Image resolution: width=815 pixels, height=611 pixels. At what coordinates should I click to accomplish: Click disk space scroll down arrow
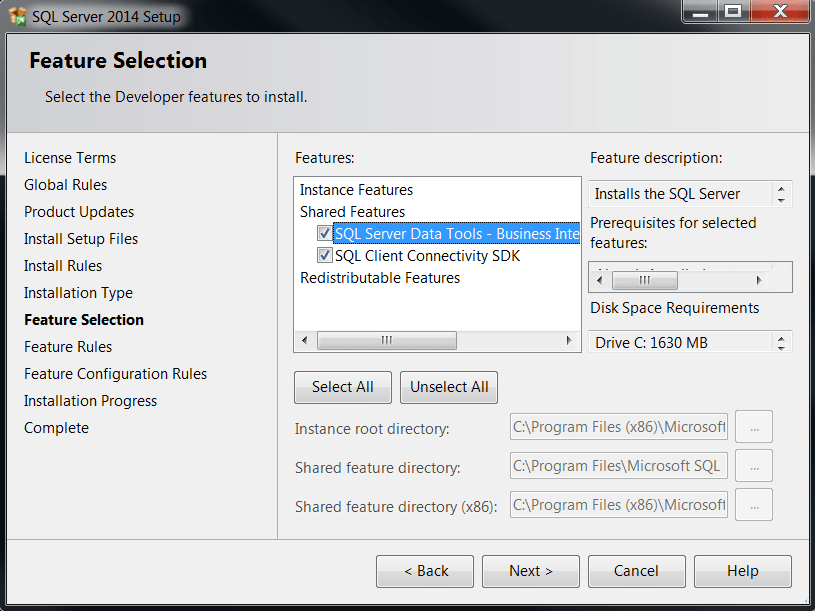(781, 348)
